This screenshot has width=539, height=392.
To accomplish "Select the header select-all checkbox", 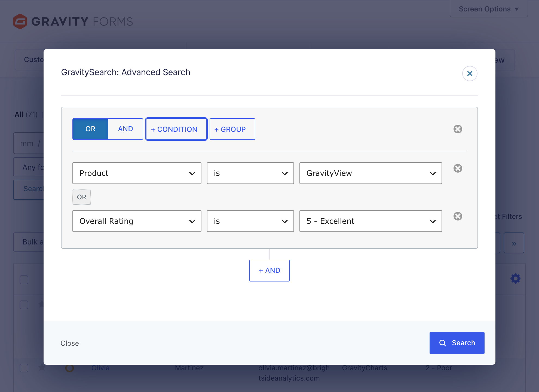I will click(24, 280).
